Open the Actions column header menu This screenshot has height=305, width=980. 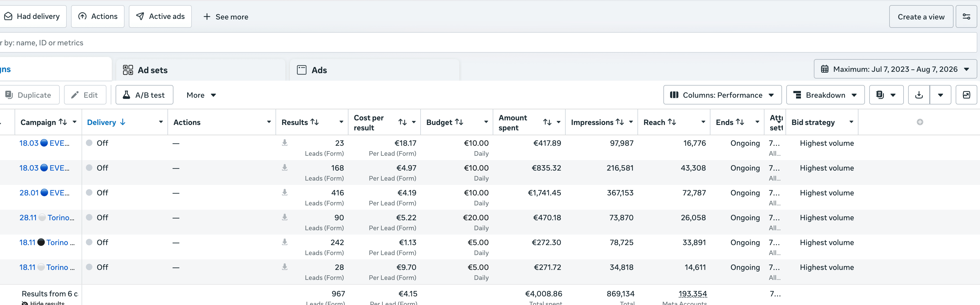269,122
